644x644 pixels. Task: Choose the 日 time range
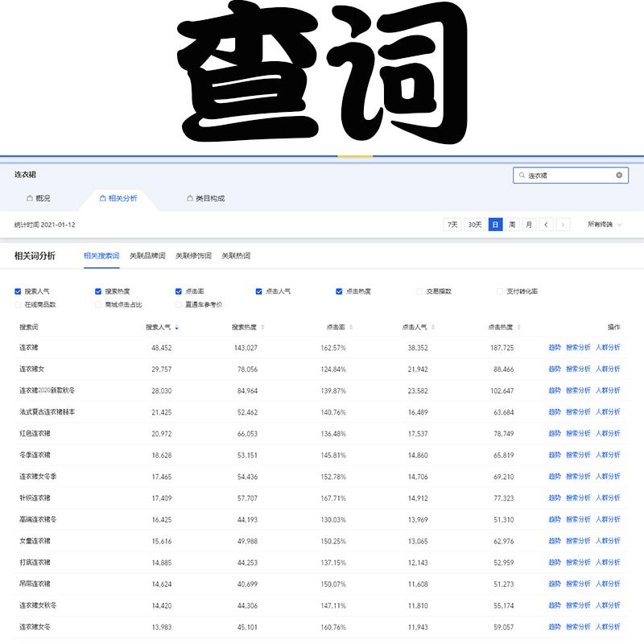pyautogui.click(x=495, y=225)
